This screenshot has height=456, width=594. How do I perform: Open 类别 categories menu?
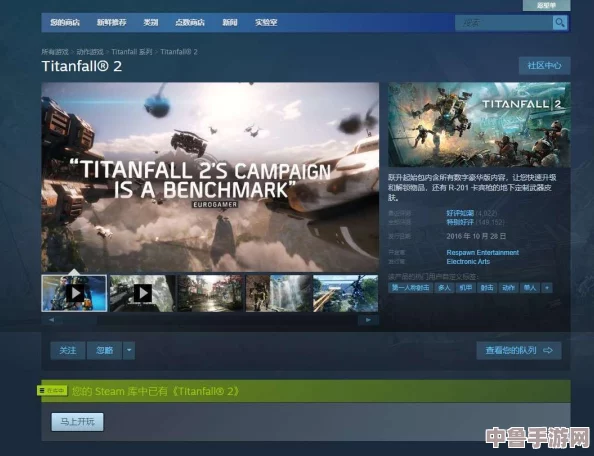[150, 22]
